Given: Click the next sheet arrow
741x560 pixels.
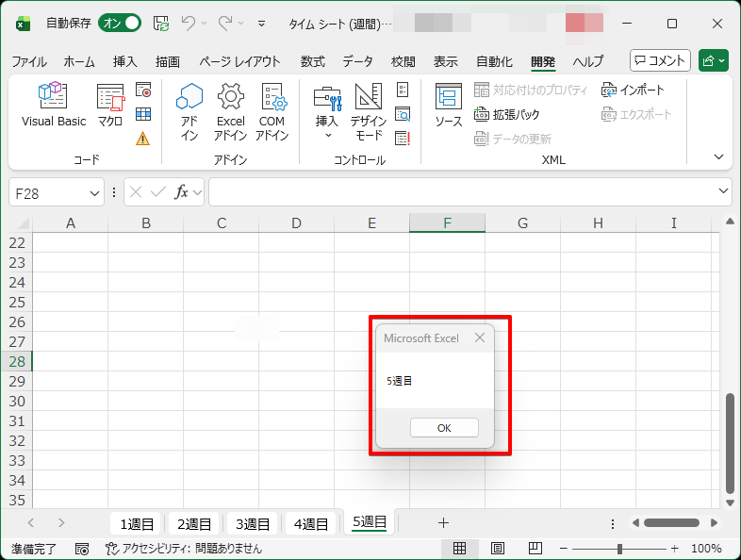Looking at the screenshot, I should tap(61, 522).
